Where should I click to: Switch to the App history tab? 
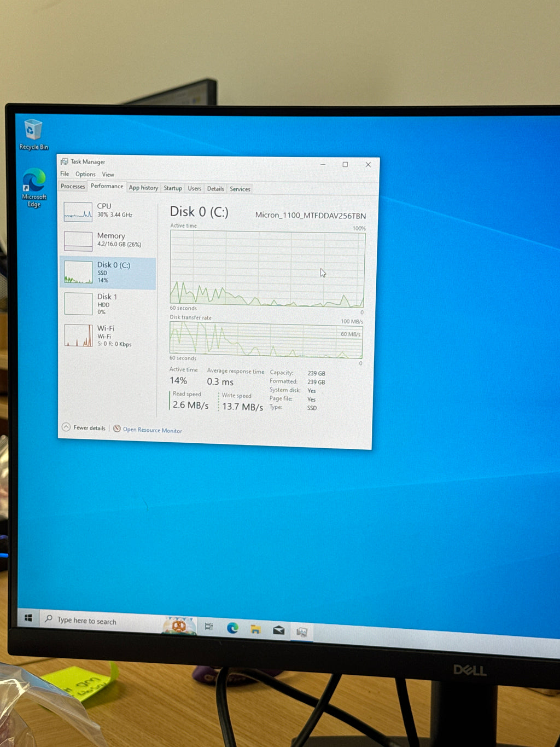tap(143, 188)
